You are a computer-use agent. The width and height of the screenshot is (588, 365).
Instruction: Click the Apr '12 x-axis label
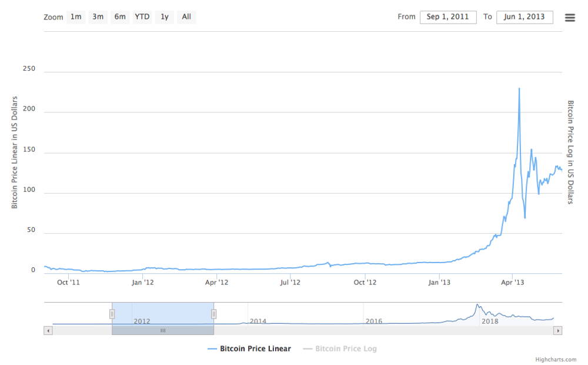pos(217,283)
